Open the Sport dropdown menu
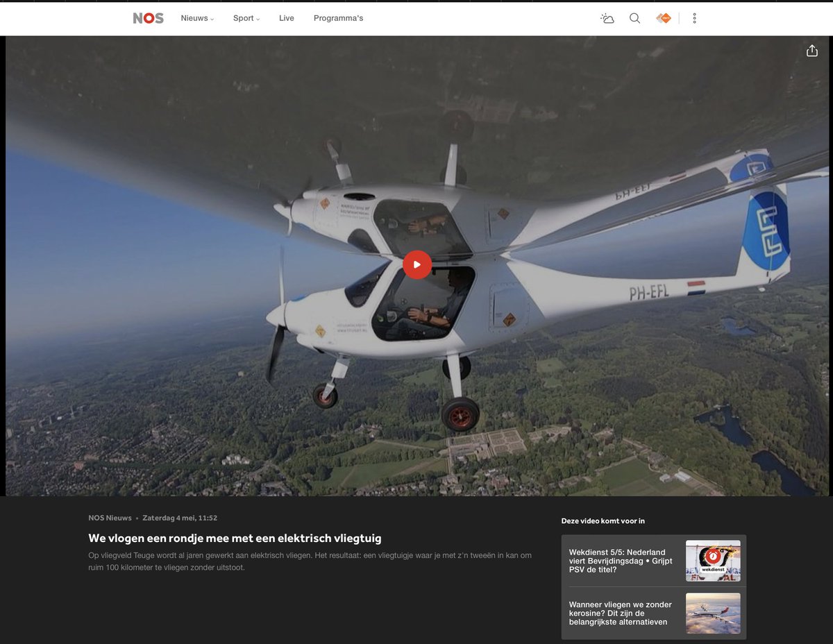This screenshot has width=833, height=644. (246, 19)
